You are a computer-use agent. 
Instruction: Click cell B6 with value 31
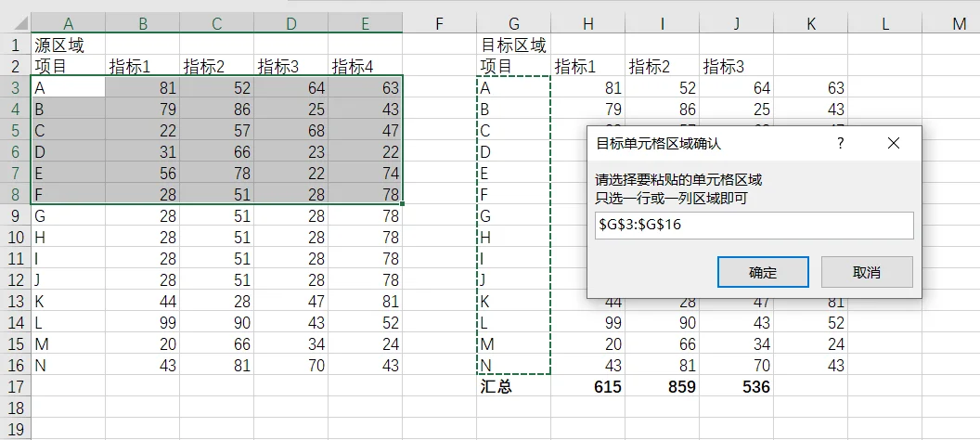[x=143, y=152]
